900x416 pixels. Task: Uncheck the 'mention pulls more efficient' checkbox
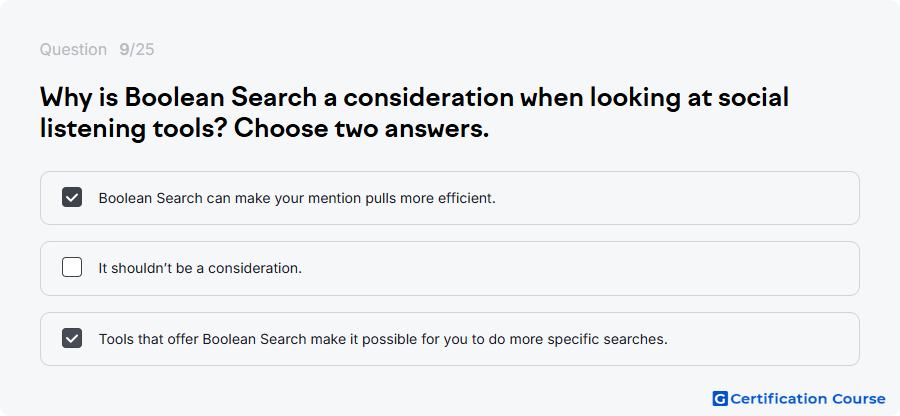pyautogui.click(x=72, y=197)
